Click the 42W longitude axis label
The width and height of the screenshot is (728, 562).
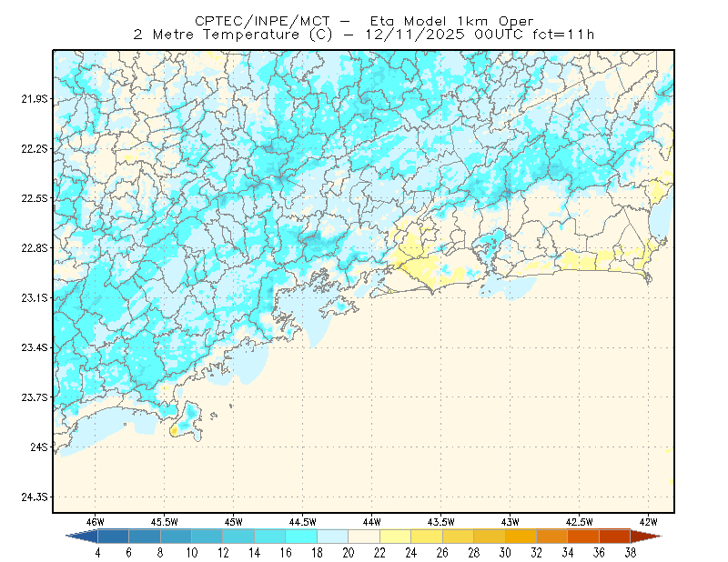pos(648,522)
